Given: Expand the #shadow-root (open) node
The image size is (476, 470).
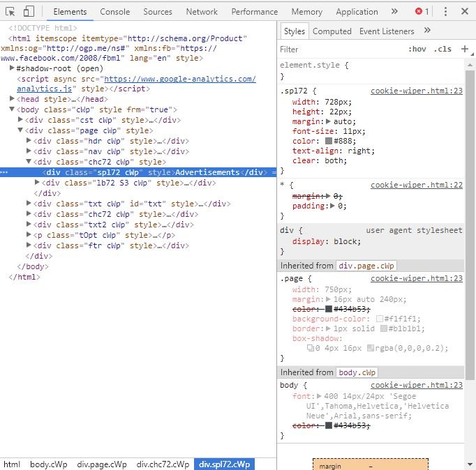Looking at the screenshot, I should pyautogui.click(x=12, y=68).
